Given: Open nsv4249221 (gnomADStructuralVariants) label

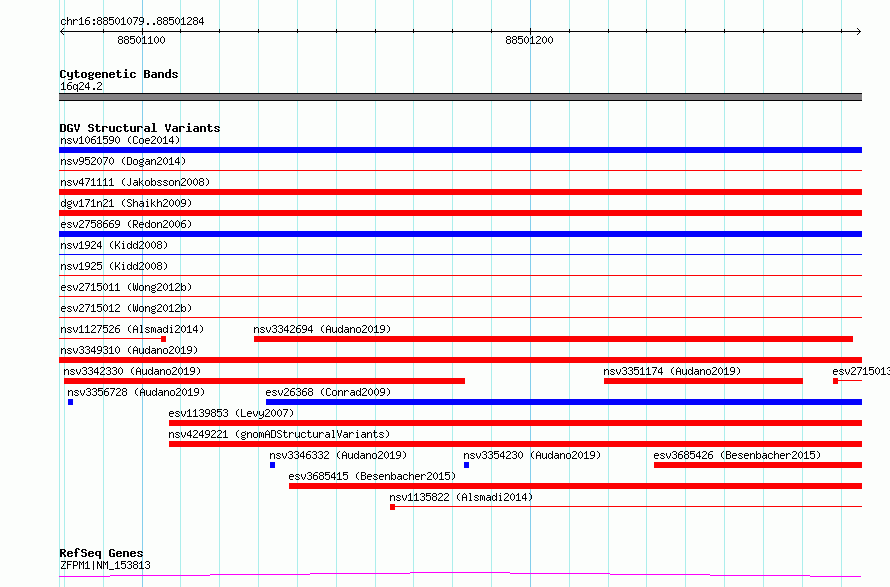Looking at the screenshot, I should point(279,434).
